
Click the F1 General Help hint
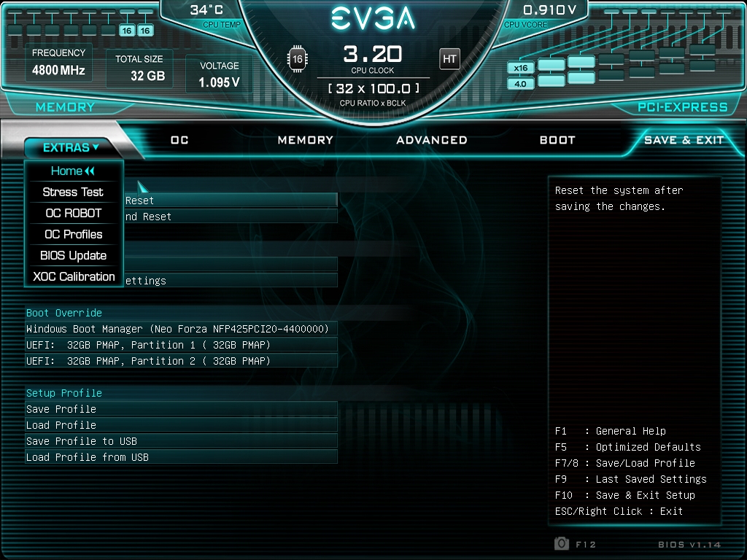[x=611, y=431]
